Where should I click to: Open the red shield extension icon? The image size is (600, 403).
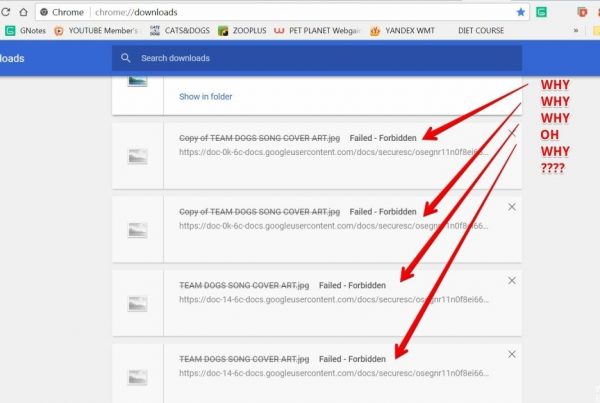tap(582, 12)
